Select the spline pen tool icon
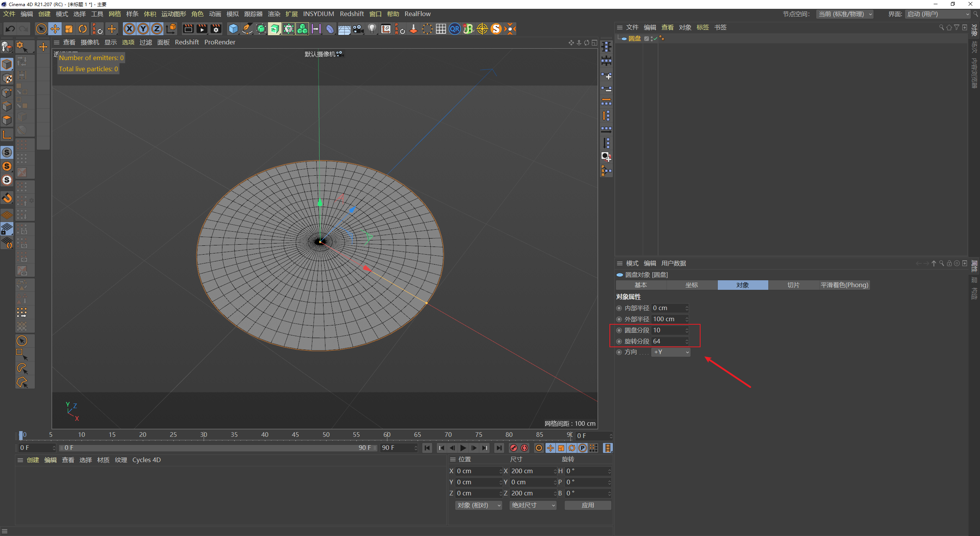The image size is (980, 536). click(x=247, y=29)
